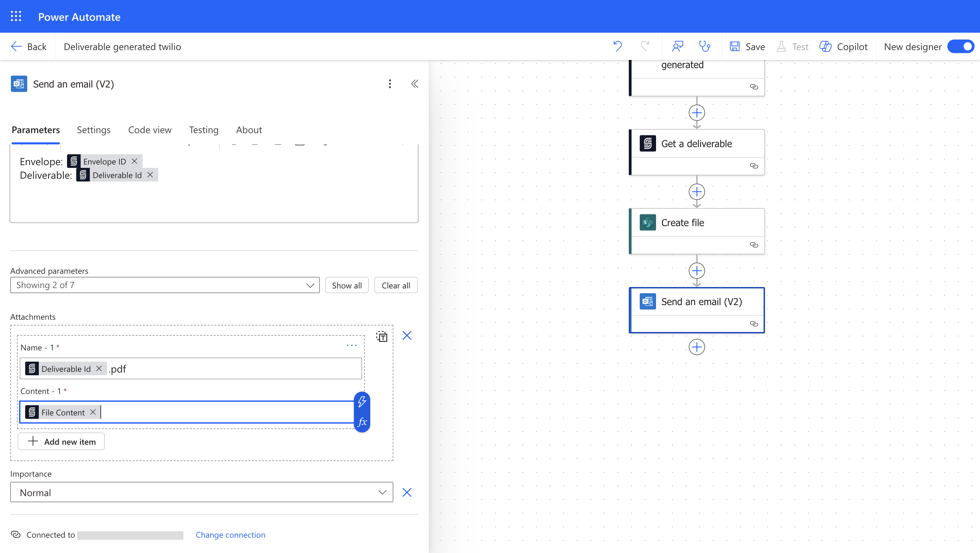Remove the Envelope ID token
Screen dimensions: 980x553
(x=134, y=161)
